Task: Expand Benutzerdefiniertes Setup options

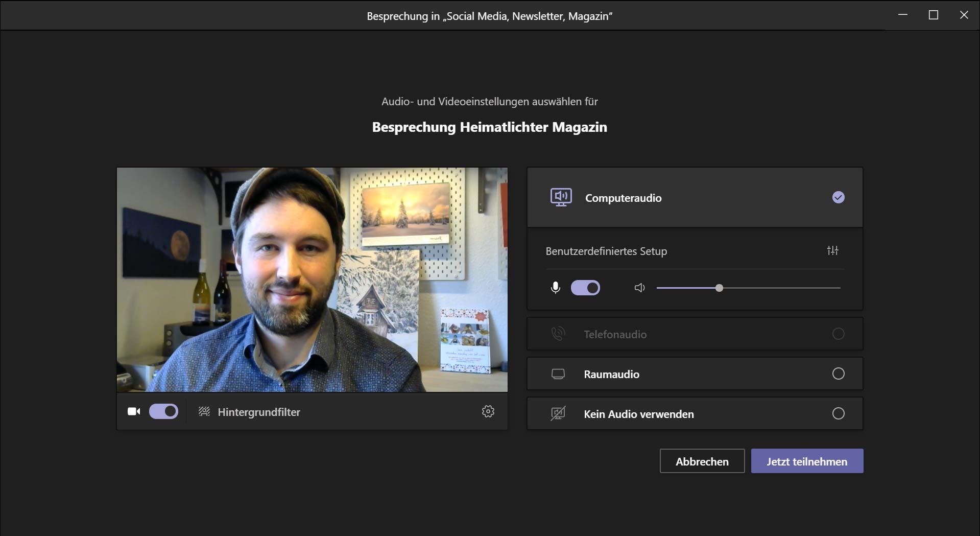Action: 606,251
